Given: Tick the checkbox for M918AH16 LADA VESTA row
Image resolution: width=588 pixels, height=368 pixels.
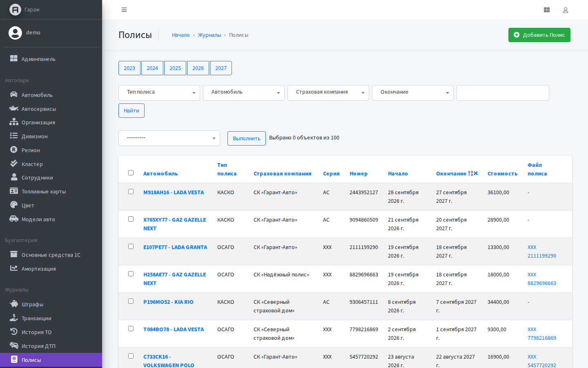Looking at the screenshot, I should tap(131, 191).
